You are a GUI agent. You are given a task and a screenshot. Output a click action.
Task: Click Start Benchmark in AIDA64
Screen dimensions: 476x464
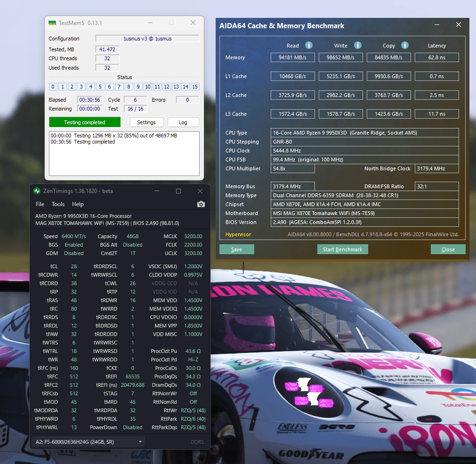click(x=342, y=249)
